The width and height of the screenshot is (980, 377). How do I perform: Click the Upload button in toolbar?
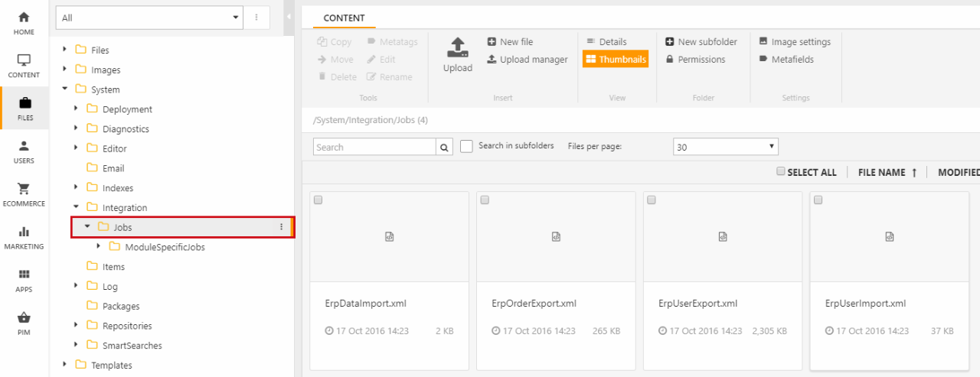(x=458, y=55)
